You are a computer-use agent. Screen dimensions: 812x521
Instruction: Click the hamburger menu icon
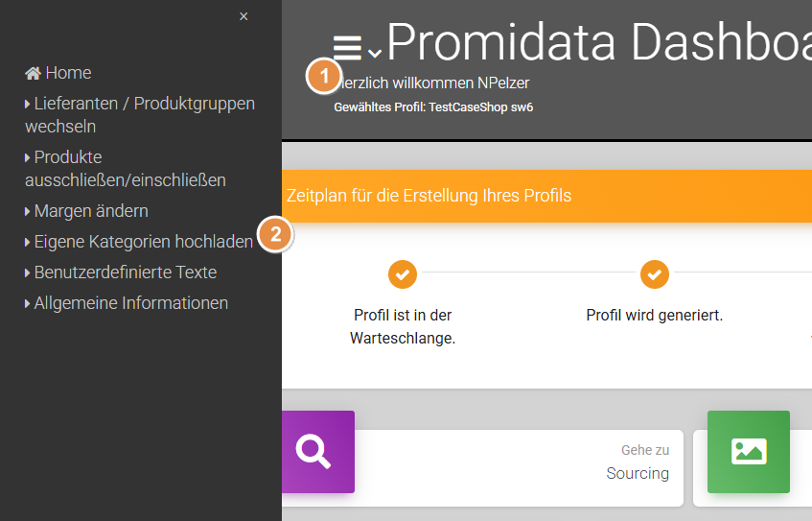point(347,48)
